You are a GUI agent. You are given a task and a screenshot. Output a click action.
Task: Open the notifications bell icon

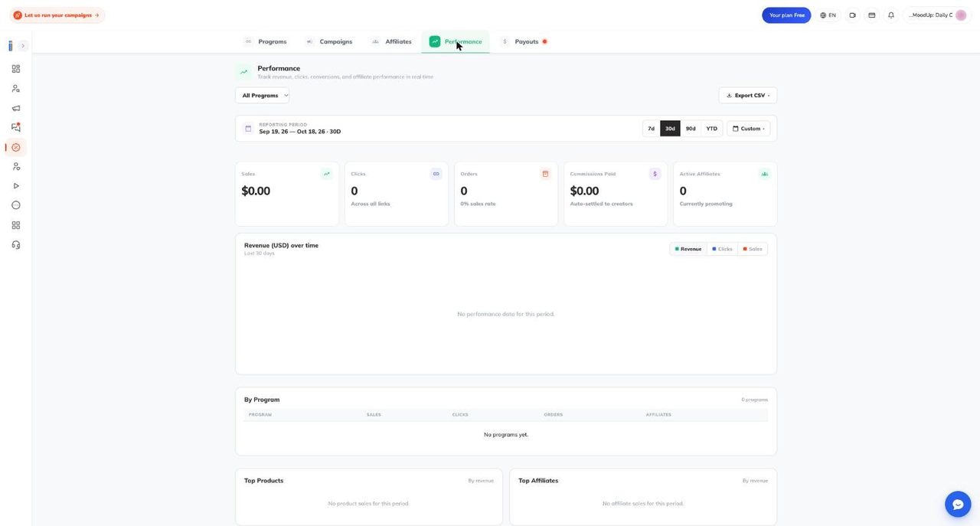891,15
